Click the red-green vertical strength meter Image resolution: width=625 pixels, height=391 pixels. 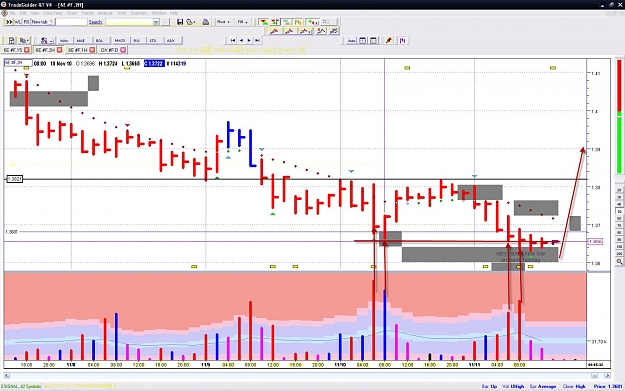619,116
